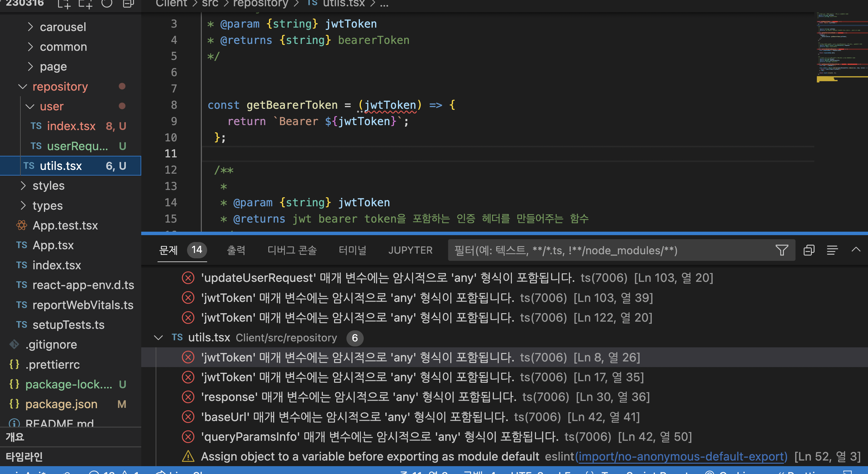Click the React test icon beside App.test.tsx
This screenshot has width=868, height=474.
pos(21,225)
